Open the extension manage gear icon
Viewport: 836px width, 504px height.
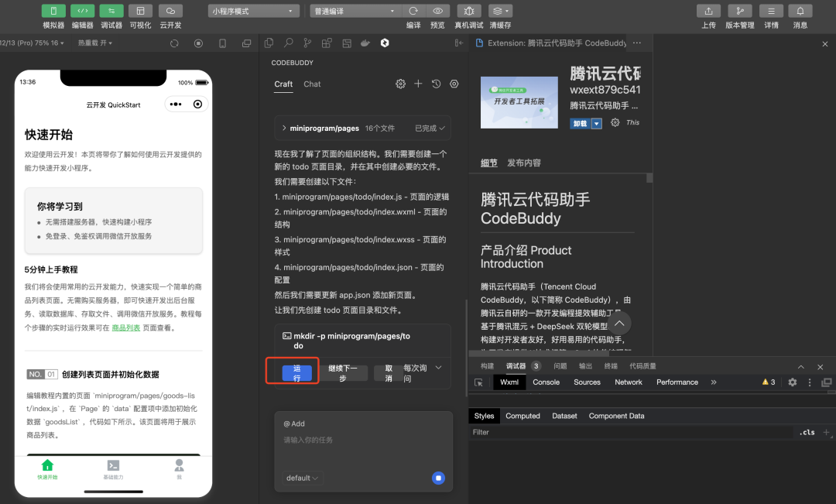point(615,122)
